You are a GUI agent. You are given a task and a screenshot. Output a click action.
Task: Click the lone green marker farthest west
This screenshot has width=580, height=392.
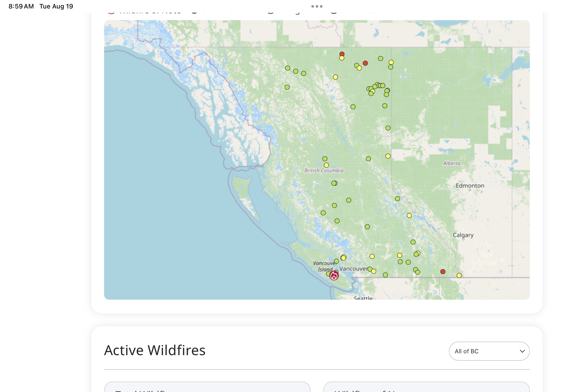287,87
